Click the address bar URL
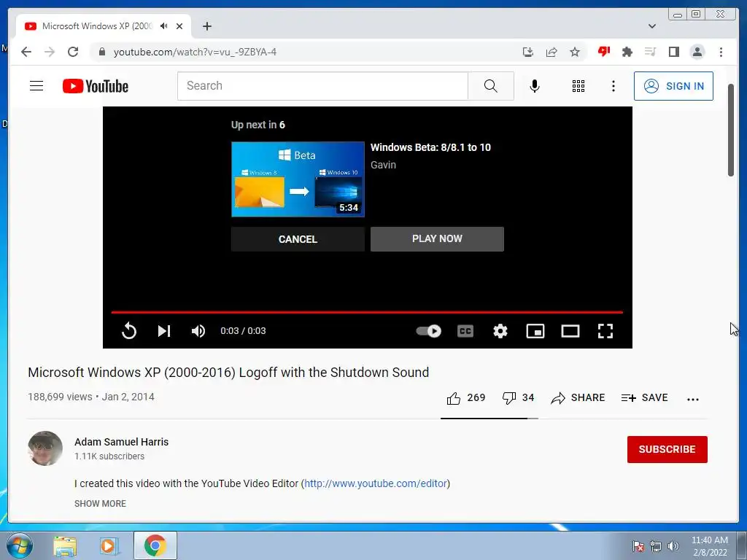 click(195, 52)
